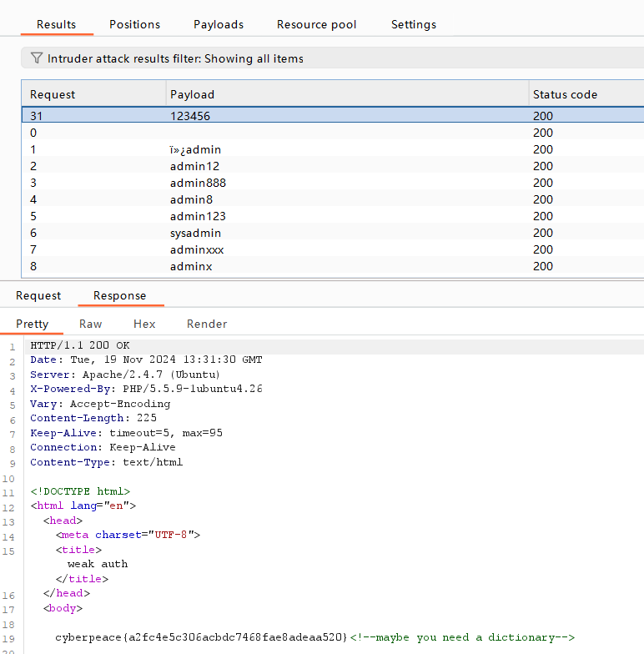The image size is (644, 654).
Task: Select the Hex view tab
Action: pos(144,324)
